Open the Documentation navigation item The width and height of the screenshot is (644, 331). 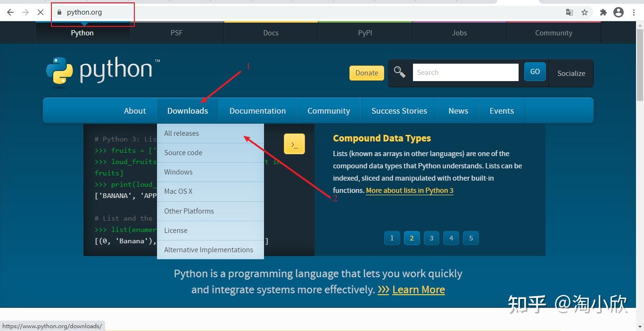[257, 110]
